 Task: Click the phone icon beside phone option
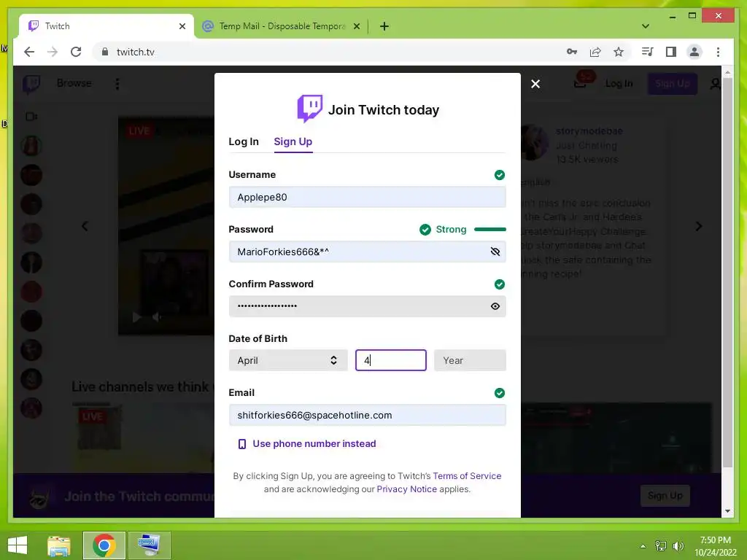242,444
